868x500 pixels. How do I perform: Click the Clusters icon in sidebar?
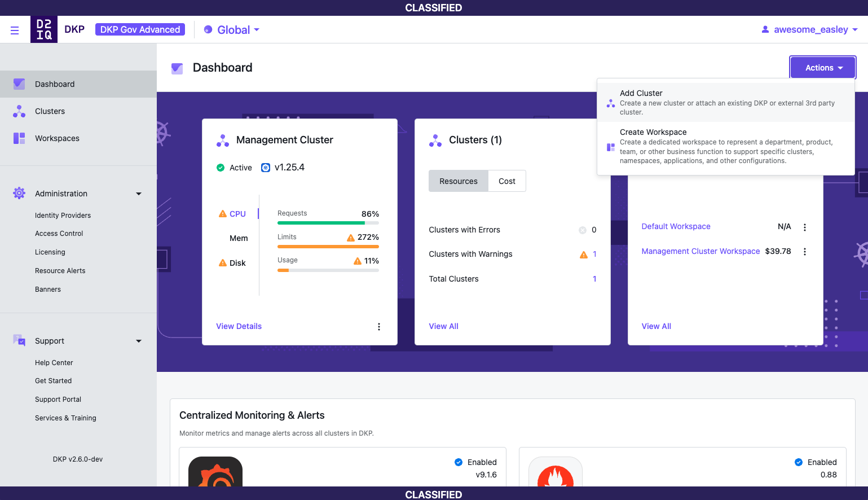coord(19,111)
